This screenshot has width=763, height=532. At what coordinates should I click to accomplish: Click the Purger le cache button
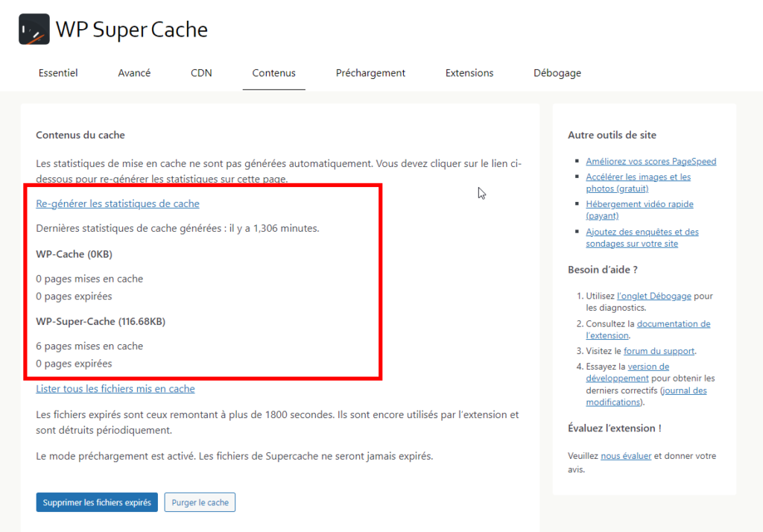(200, 502)
